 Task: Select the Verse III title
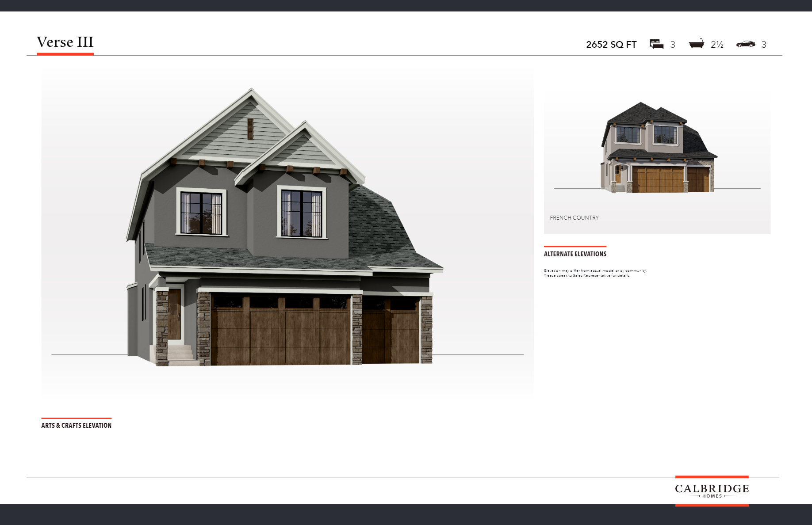click(65, 42)
